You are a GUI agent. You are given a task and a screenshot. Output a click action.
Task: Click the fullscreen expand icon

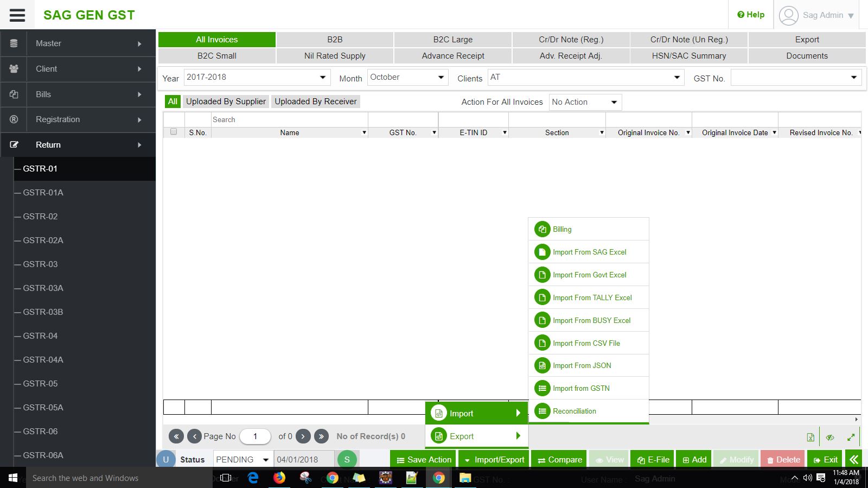pos(851,437)
